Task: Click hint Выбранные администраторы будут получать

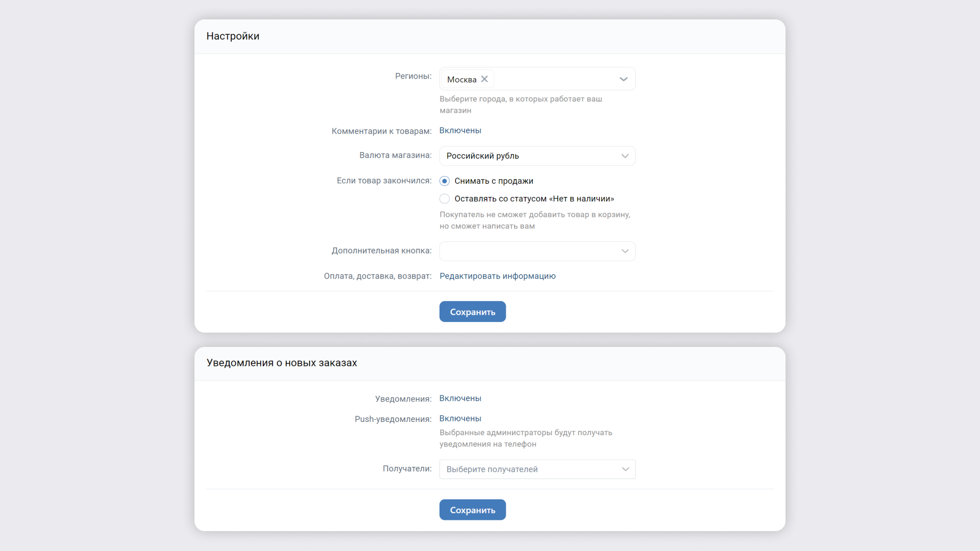Action: [526, 438]
